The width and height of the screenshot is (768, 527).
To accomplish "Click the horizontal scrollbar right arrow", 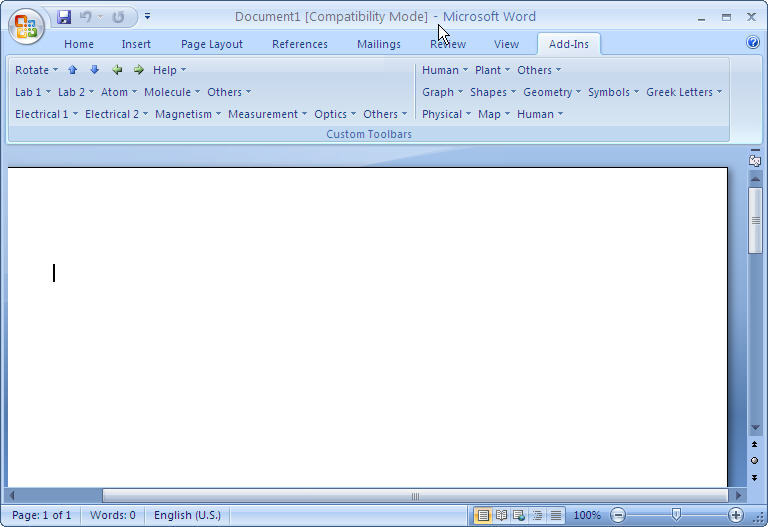I will pyautogui.click(x=739, y=496).
